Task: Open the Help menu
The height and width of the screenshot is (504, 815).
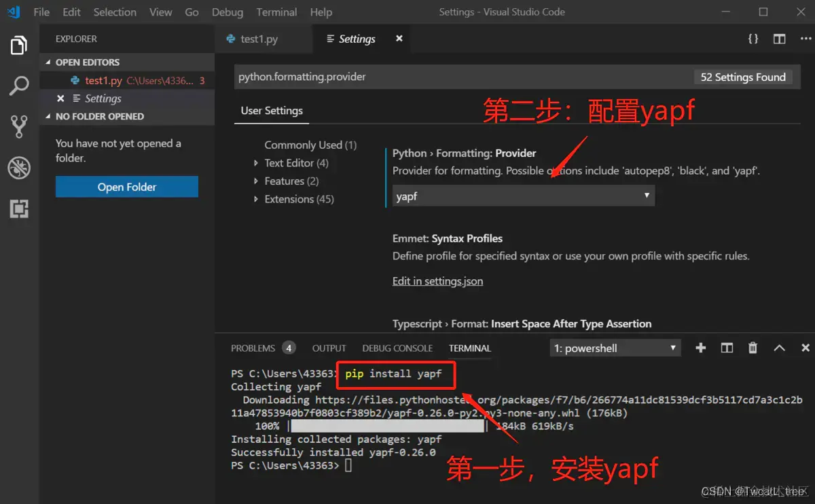Action: tap(321, 12)
